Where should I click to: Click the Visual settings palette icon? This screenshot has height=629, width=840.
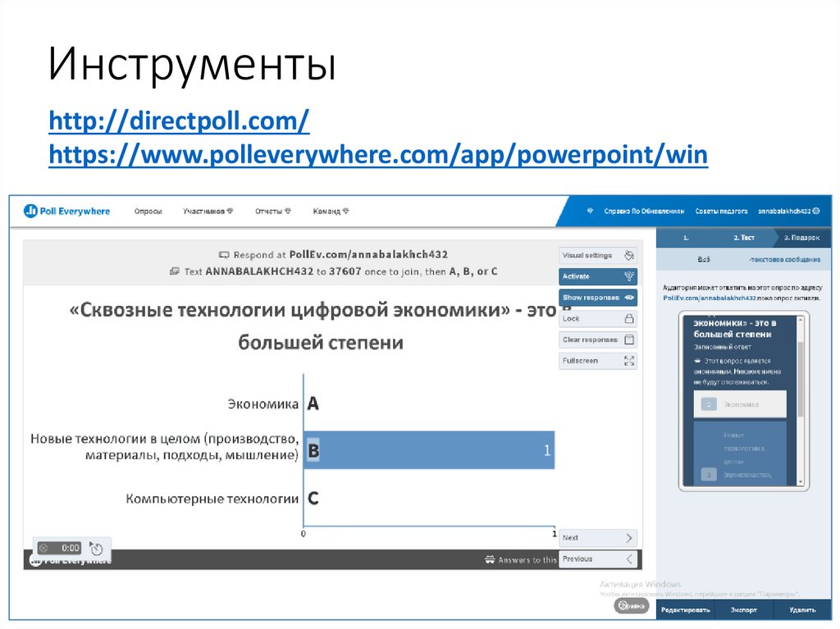[629, 256]
